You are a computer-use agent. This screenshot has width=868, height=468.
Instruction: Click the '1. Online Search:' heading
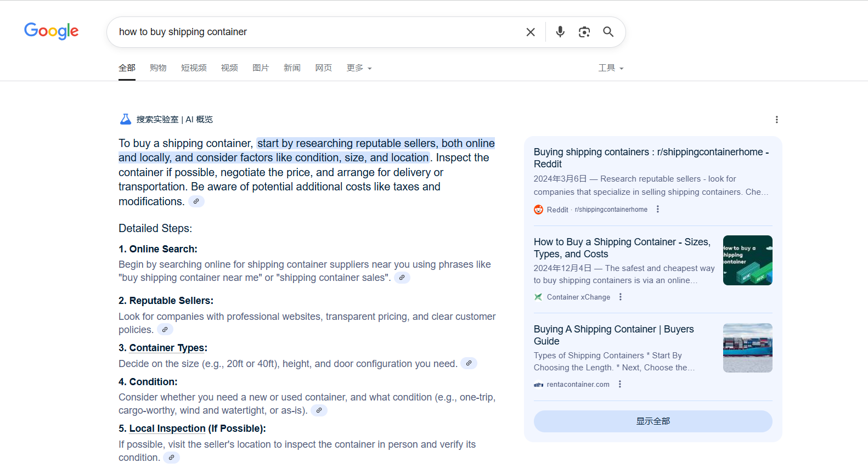(x=158, y=249)
